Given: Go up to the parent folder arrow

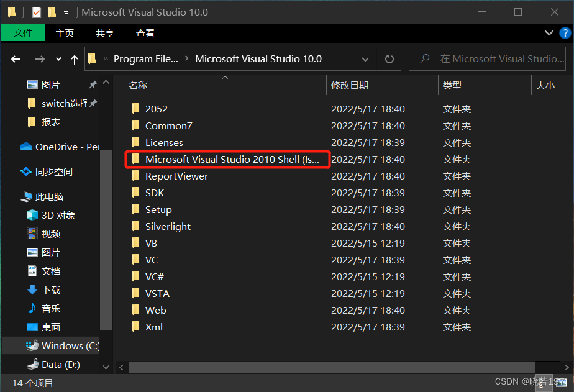Looking at the screenshot, I should click(74, 58).
